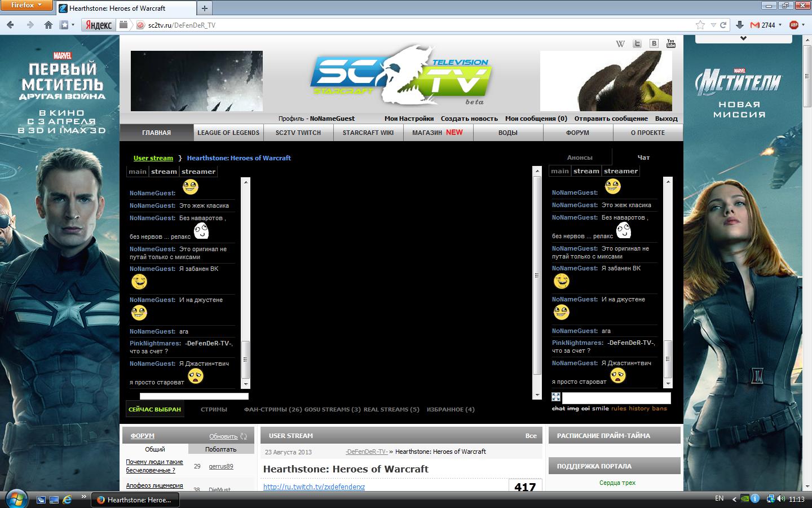Screen dimensions: 812x508
Task: Open chat 'bans' link
Action: pos(659,408)
